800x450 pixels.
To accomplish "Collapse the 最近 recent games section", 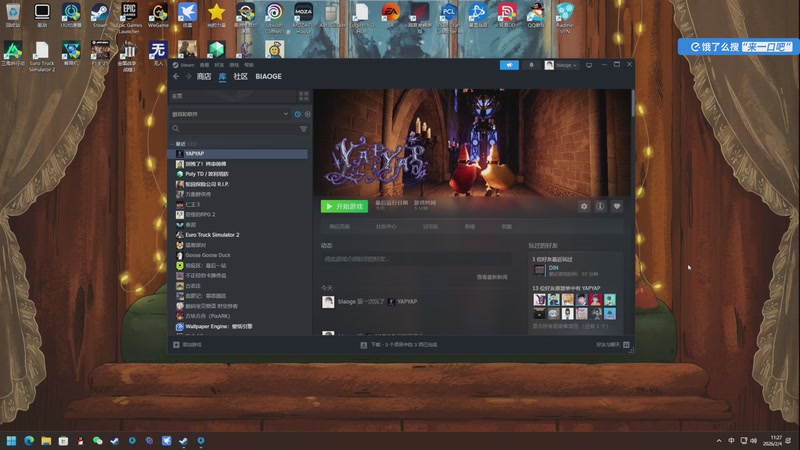I will 172,144.
